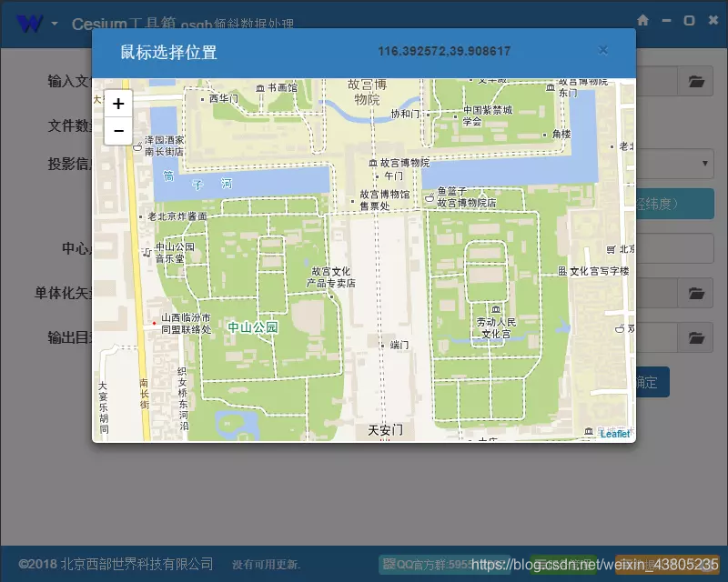Screen dimensions: 728x582
Task: Zoom in the map with the plus button
Action: [x=118, y=104]
